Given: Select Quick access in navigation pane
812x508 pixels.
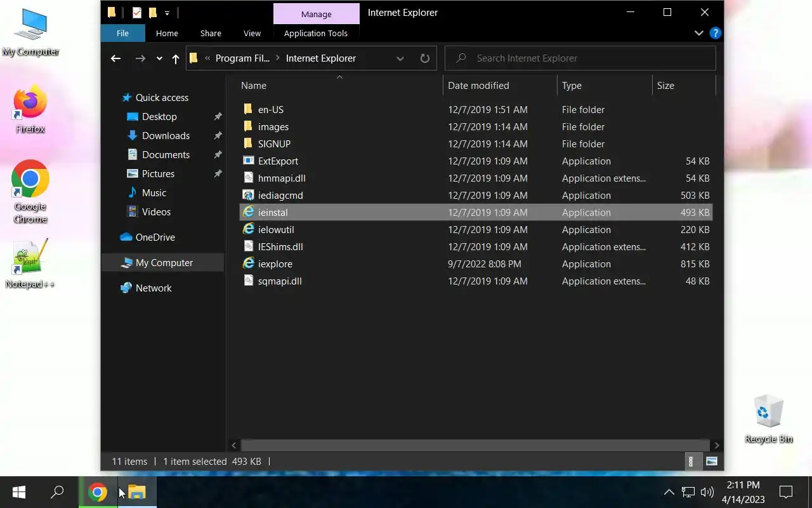Looking at the screenshot, I should 162,98.
